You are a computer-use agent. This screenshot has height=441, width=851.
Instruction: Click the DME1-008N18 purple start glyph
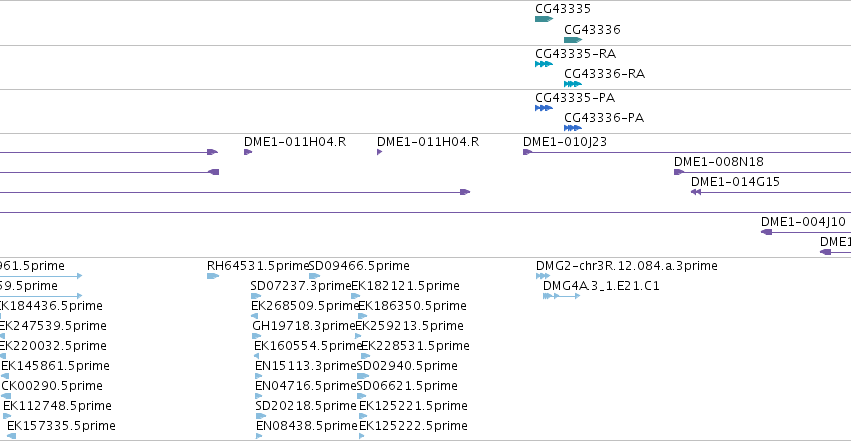(679, 172)
